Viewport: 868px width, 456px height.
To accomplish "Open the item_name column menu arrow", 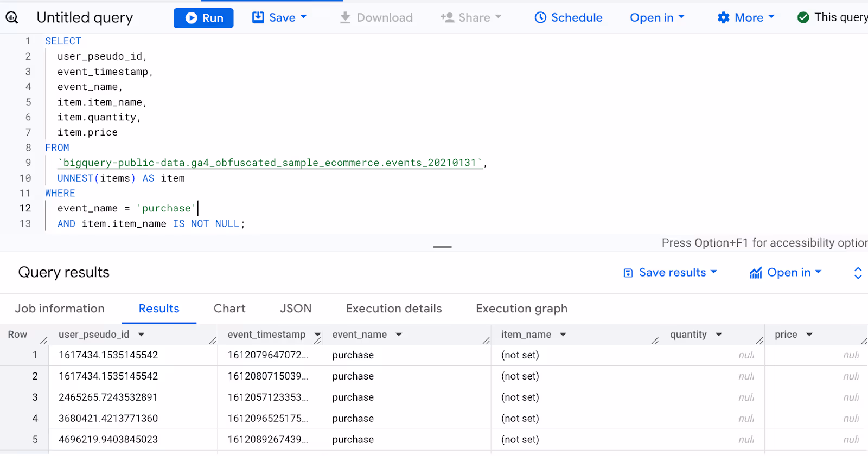I will [563, 335].
